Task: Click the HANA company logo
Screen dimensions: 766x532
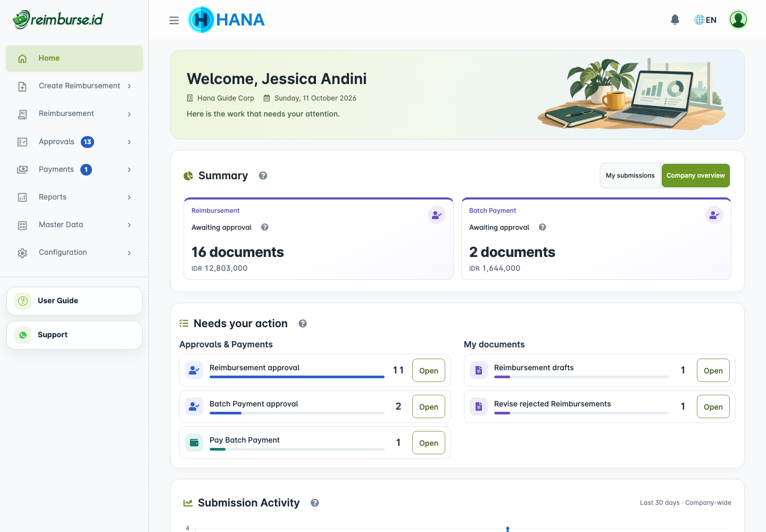Action: (226, 20)
